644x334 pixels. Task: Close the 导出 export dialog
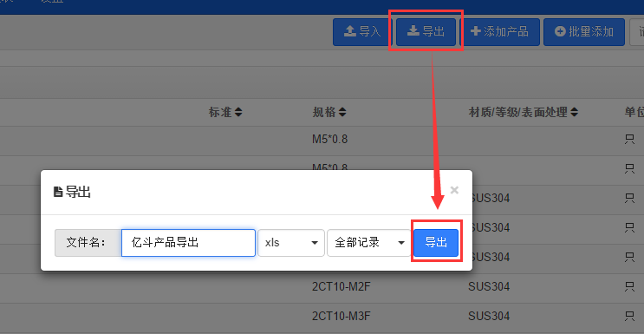(454, 190)
